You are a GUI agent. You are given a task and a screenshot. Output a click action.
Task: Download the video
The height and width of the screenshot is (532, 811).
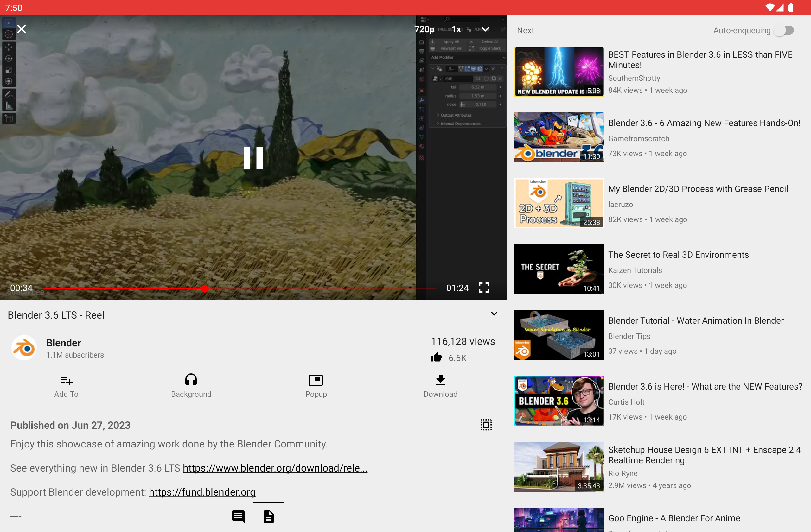(x=440, y=380)
